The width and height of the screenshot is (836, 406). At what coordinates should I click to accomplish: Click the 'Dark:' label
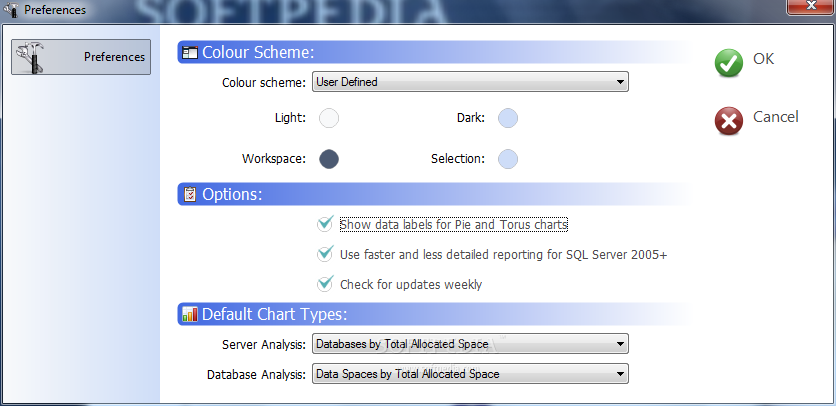471,118
